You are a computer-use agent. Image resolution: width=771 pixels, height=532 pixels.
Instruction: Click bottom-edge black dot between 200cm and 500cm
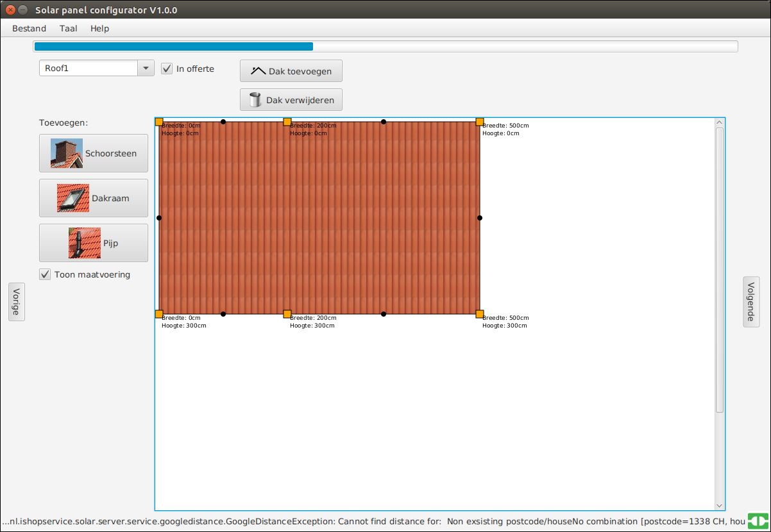pos(384,314)
